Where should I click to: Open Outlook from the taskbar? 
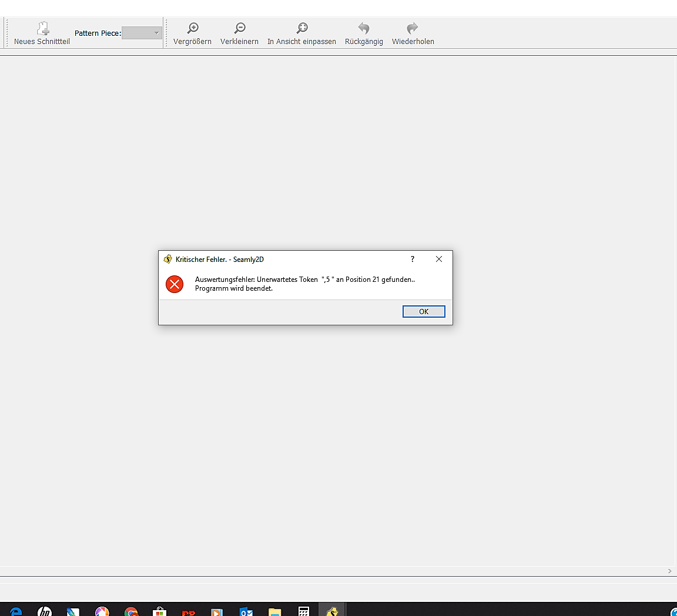(x=246, y=612)
